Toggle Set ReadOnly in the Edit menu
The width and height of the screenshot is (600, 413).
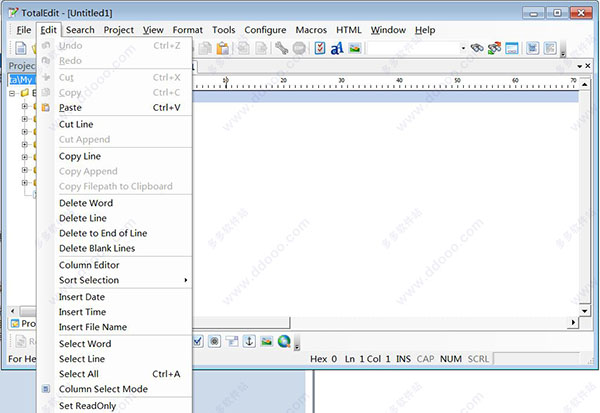115,406
